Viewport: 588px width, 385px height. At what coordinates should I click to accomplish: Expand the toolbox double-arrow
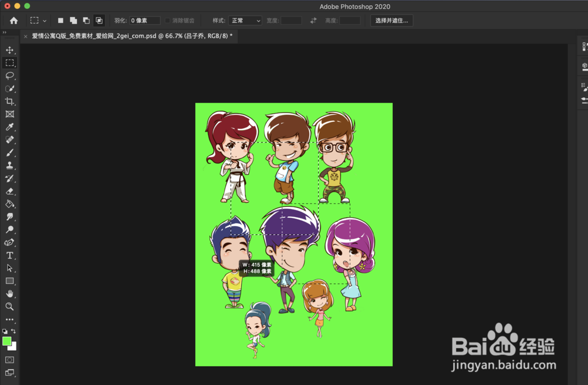point(5,33)
